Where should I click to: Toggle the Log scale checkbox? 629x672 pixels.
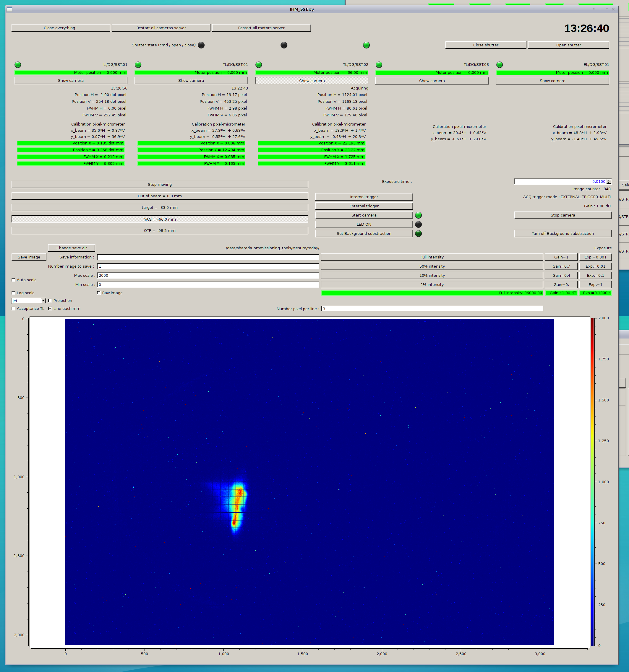[x=14, y=293]
